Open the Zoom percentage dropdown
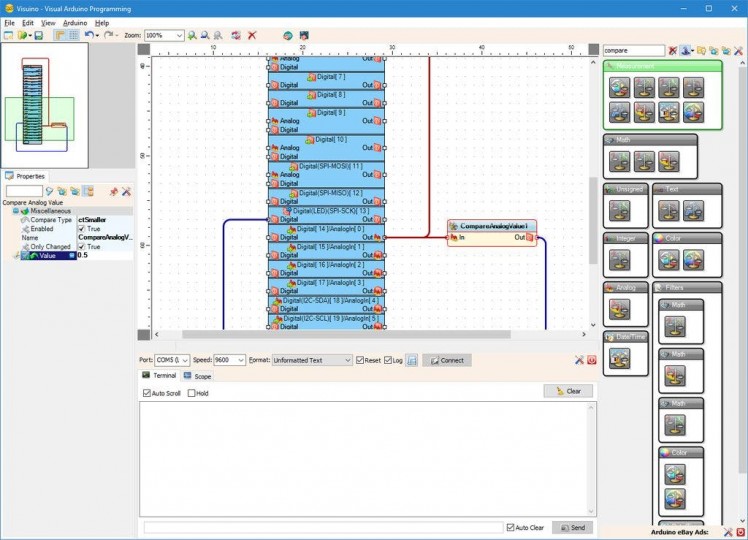Viewport: 748px width, 540px height. click(x=179, y=35)
